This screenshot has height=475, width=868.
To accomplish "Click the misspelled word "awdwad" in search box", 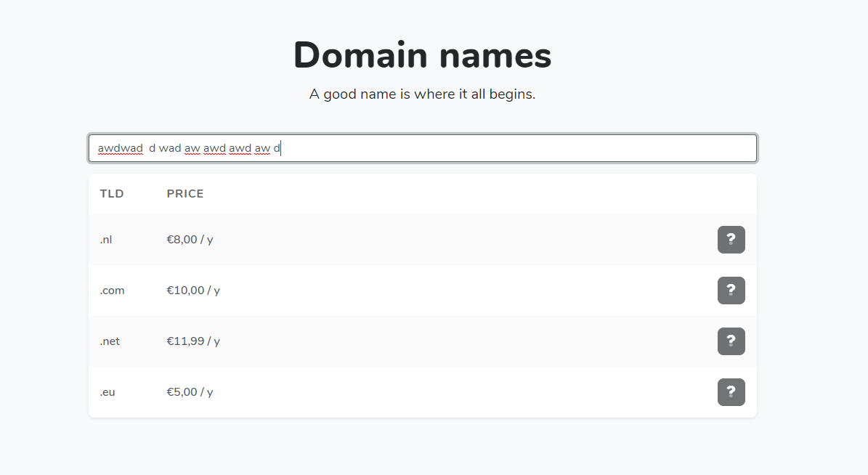I will coord(121,148).
